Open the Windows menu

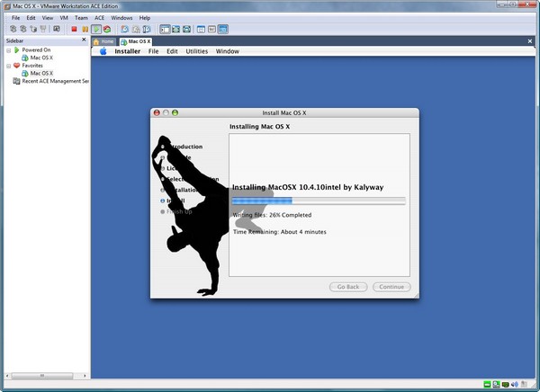[x=121, y=18]
